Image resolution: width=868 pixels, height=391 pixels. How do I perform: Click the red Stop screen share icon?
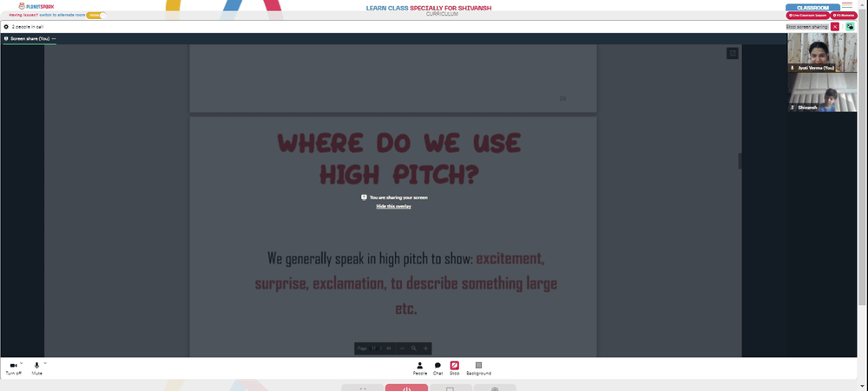click(x=455, y=366)
